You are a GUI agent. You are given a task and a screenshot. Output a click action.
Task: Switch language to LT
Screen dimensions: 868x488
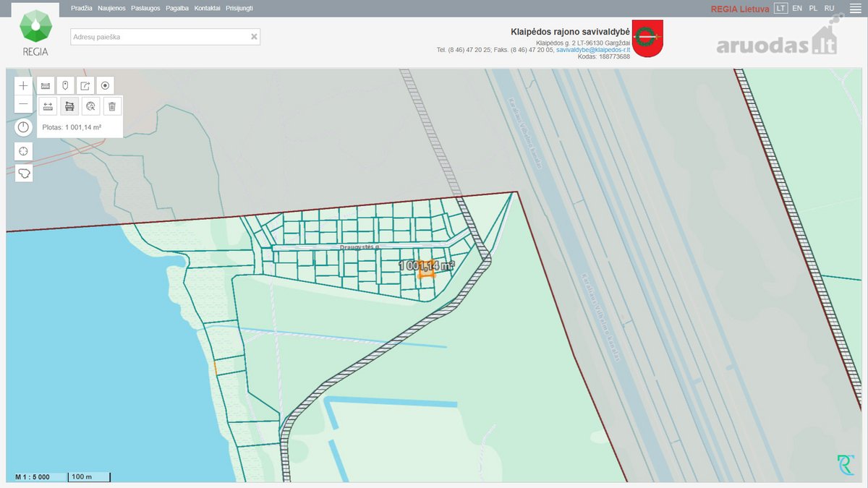tap(780, 8)
